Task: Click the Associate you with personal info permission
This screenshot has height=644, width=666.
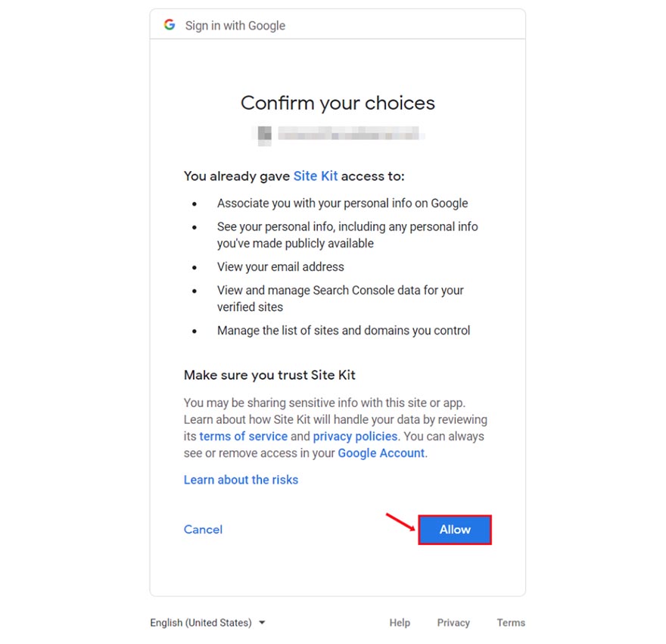Action: click(x=342, y=204)
